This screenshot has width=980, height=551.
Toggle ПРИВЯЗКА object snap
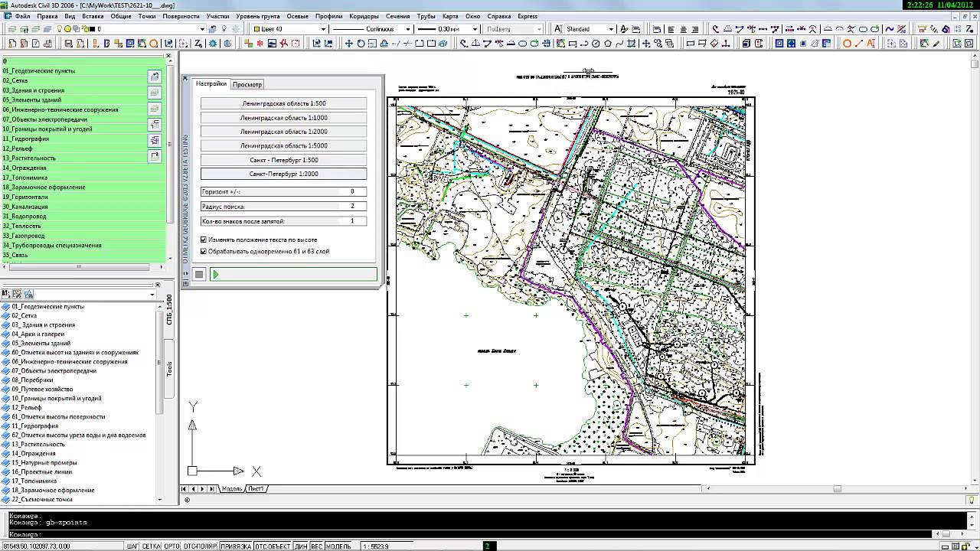pos(236,546)
